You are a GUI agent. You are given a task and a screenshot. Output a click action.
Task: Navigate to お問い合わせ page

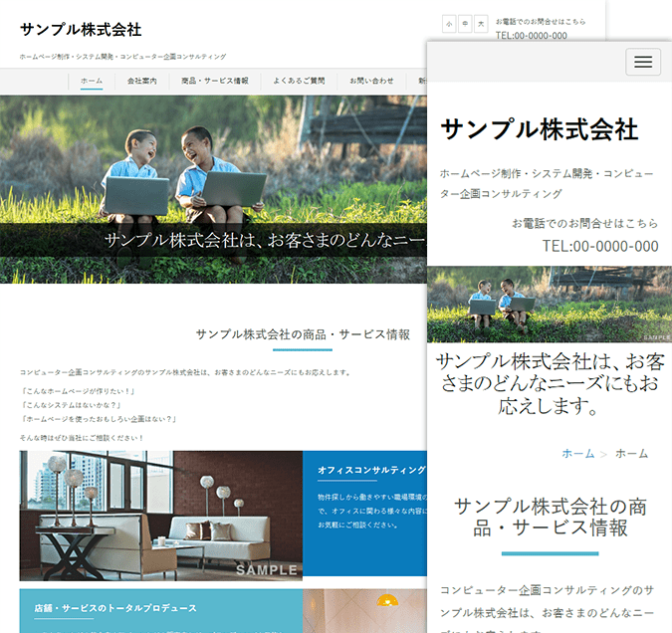(371, 81)
